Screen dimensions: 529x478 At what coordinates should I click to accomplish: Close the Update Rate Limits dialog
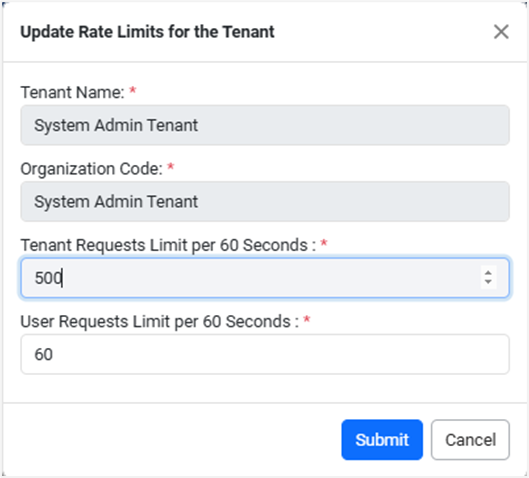tap(501, 32)
